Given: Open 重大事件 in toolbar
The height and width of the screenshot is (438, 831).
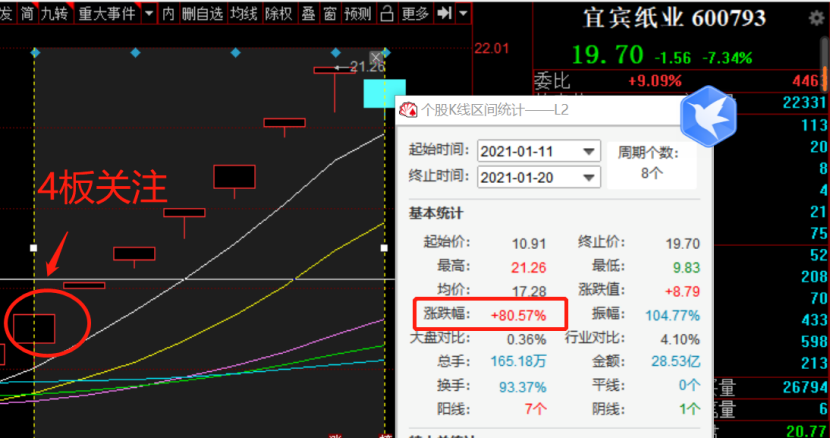Looking at the screenshot, I should (108, 13).
